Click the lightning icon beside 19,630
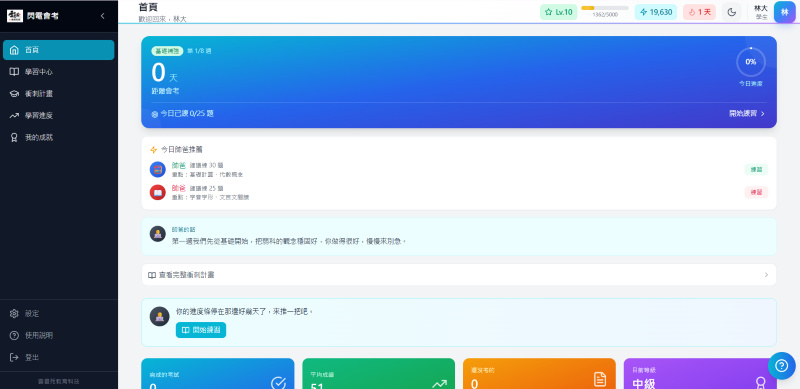 coord(644,12)
